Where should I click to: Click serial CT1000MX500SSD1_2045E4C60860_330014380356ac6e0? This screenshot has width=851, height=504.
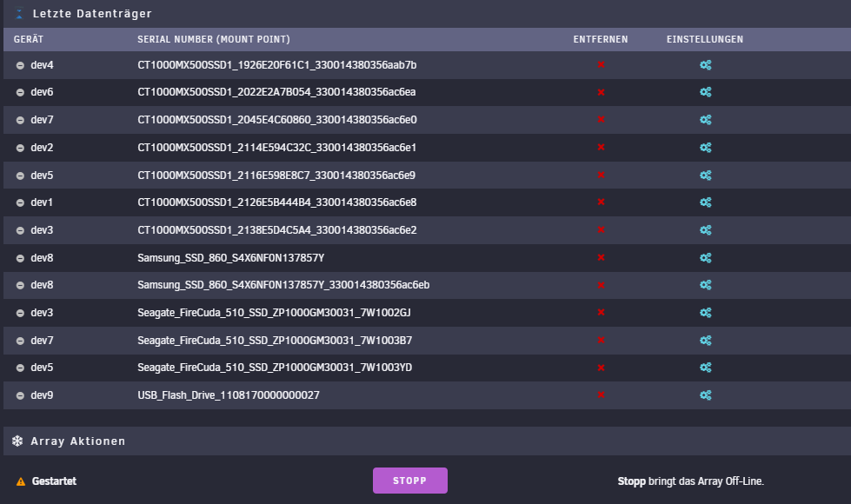276,120
